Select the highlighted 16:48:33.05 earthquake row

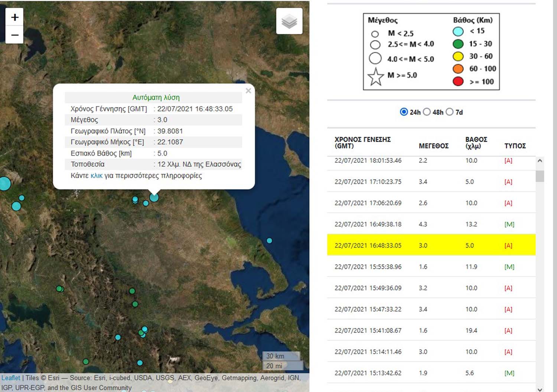(x=431, y=245)
